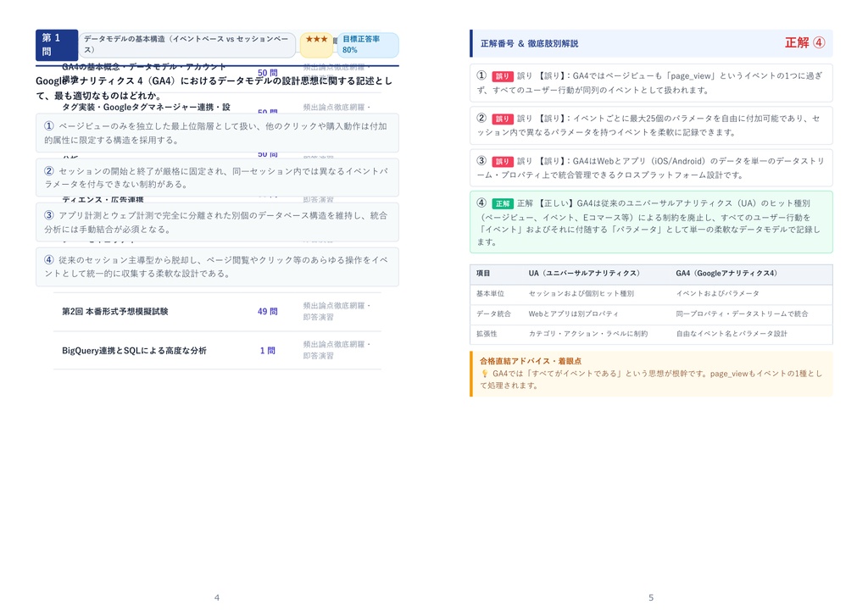The width and height of the screenshot is (868, 616).
Task: Click the データモデルの基本構造 topic pill
Action: tap(186, 45)
